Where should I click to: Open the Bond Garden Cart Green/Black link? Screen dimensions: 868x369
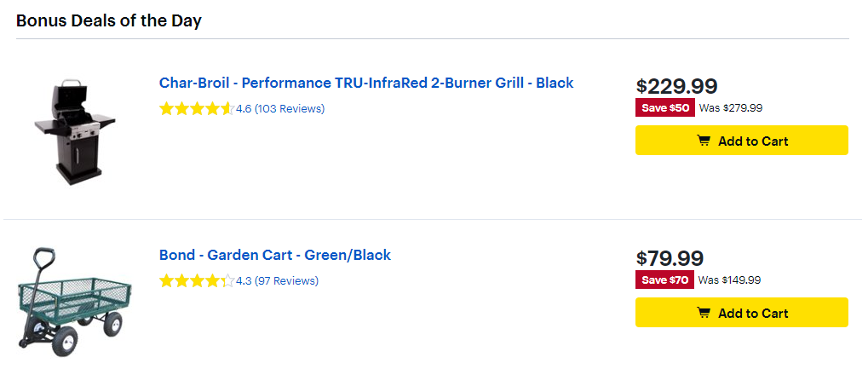(x=275, y=256)
